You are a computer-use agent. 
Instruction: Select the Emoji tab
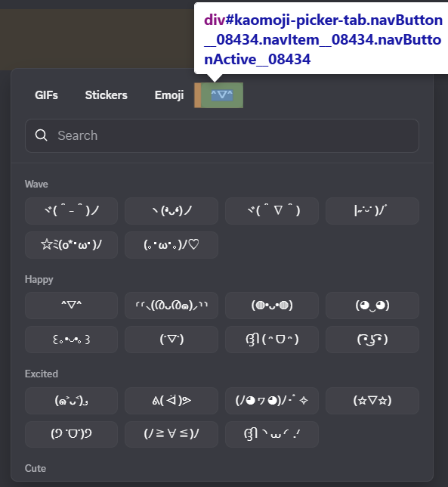[x=169, y=95]
